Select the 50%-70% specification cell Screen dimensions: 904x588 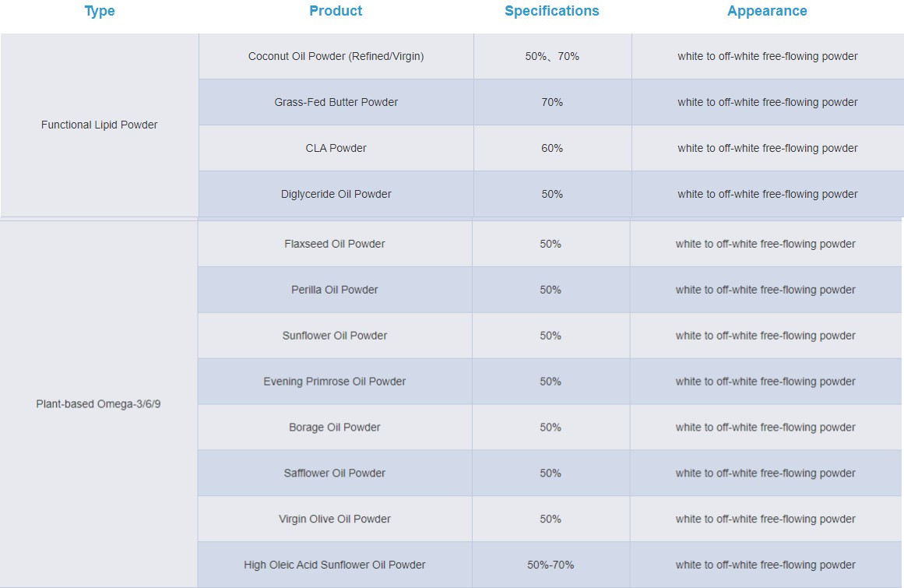550,565
